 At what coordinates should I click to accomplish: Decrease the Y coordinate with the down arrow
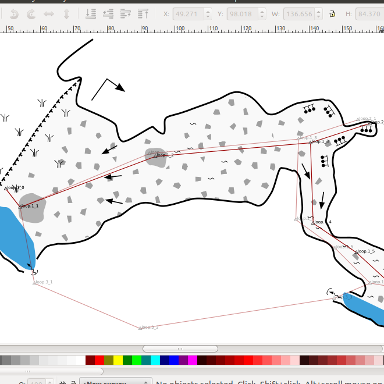(x=262, y=17)
